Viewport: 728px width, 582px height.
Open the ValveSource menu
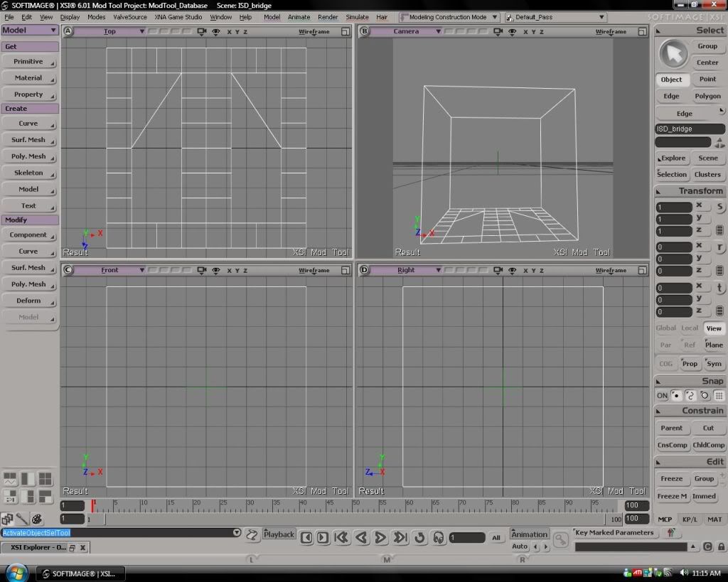point(130,17)
